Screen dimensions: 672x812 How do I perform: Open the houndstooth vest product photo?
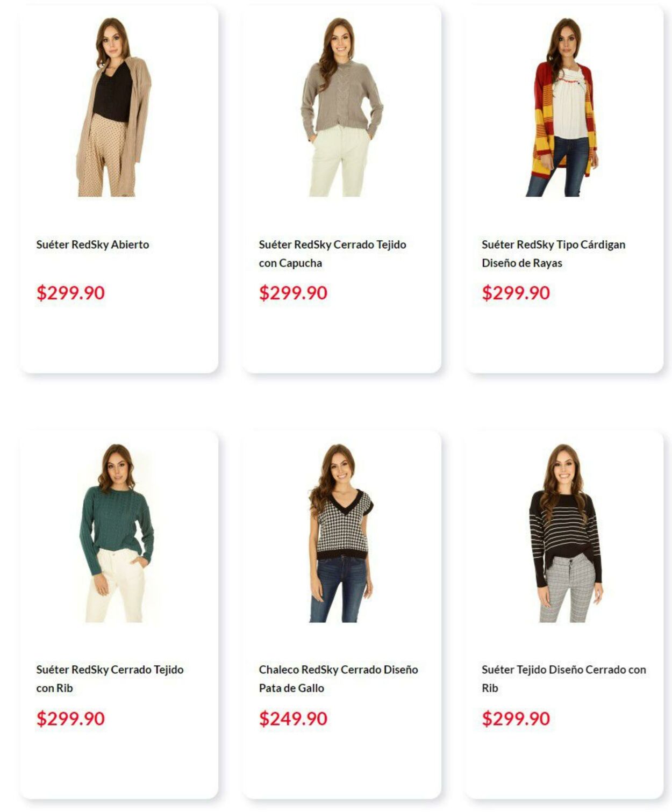click(x=341, y=533)
